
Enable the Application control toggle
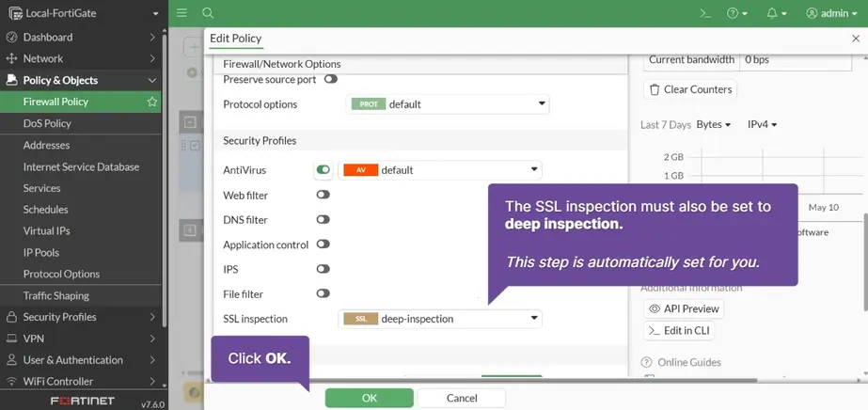pos(323,244)
